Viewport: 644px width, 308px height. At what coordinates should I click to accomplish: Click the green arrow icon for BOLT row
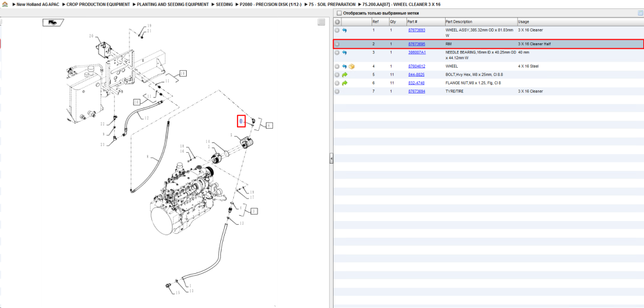coord(345,75)
